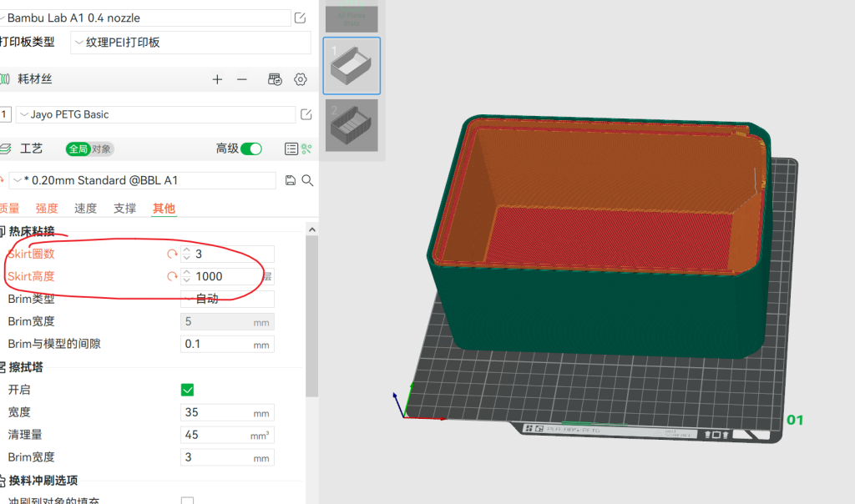Decrease Skirt圈数 with down arrow

click(x=186, y=258)
